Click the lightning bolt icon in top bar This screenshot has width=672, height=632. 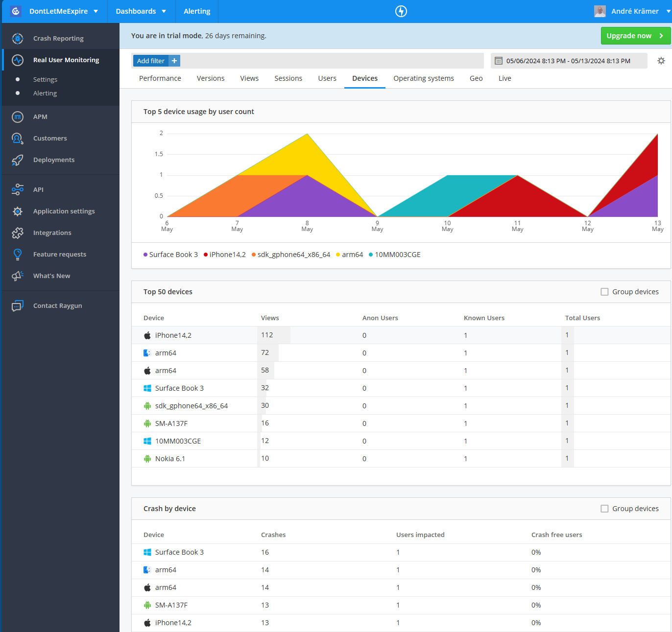point(401,11)
